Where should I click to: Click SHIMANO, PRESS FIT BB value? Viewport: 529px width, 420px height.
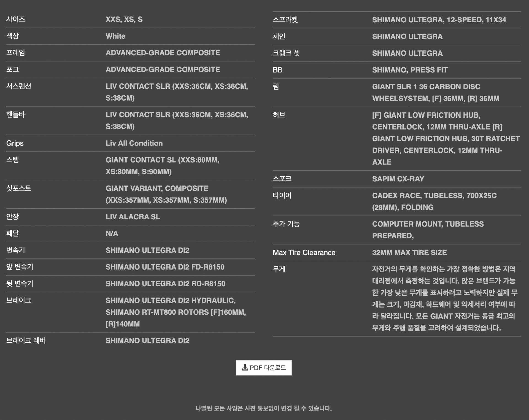click(410, 70)
